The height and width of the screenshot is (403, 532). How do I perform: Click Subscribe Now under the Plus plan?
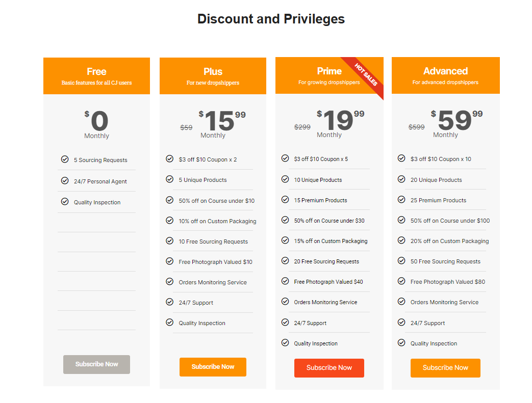point(213,366)
